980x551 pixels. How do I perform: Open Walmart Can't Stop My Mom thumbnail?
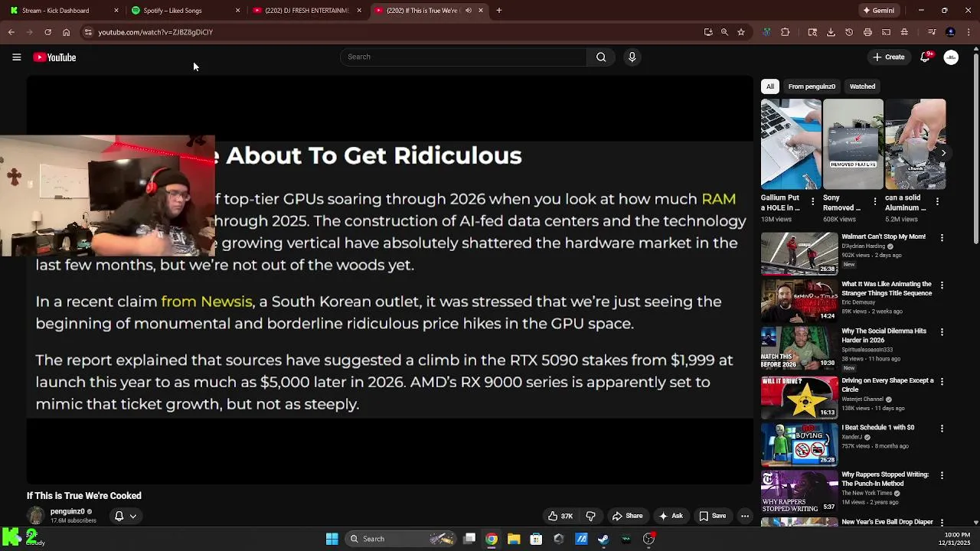pyautogui.click(x=799, y=253)
